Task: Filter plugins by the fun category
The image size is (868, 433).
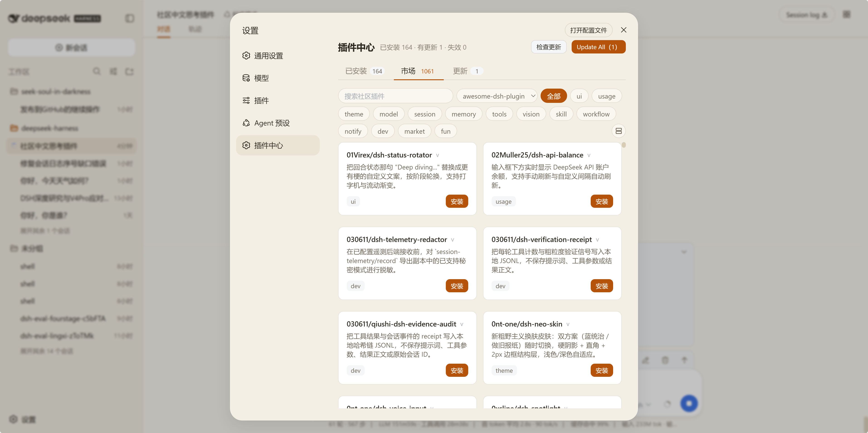Action: click(x=446, y=131)
